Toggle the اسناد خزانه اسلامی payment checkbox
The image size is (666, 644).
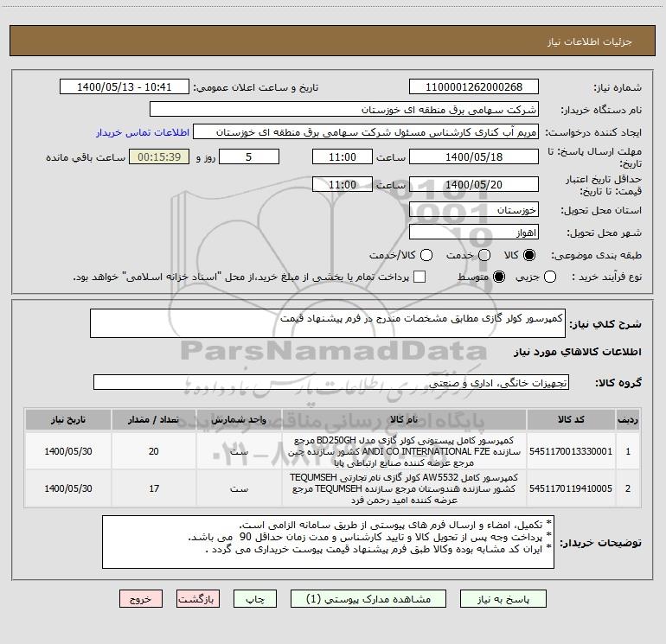pos(419,277)
